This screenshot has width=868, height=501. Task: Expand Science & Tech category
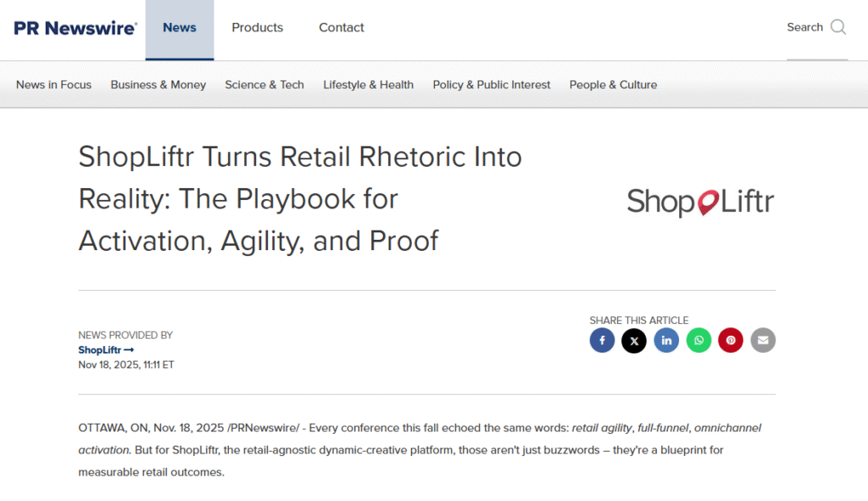[x=264, y=85]
